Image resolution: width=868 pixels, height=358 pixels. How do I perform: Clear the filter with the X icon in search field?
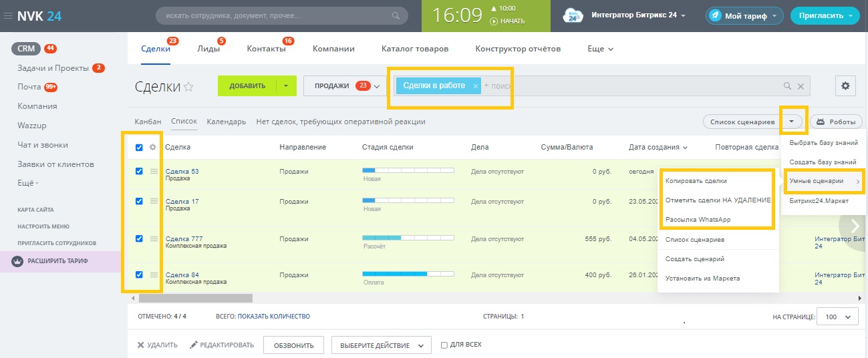(x=801, y=86)
